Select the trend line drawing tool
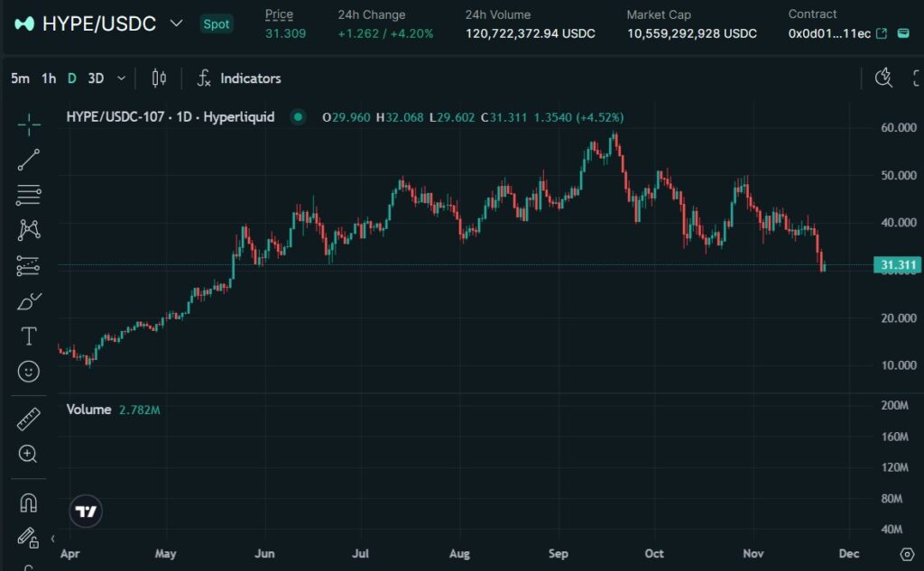The image size is (924, 571). [x=29, y=160]
